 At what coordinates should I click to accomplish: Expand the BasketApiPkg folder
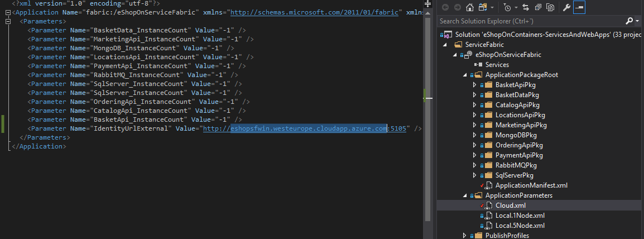[x=474, y=85]
